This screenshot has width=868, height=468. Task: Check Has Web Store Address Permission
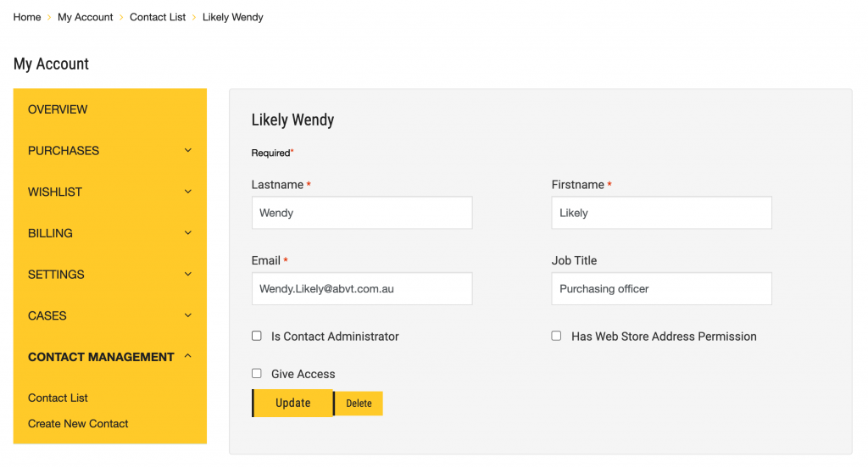[x=557, y=337]
